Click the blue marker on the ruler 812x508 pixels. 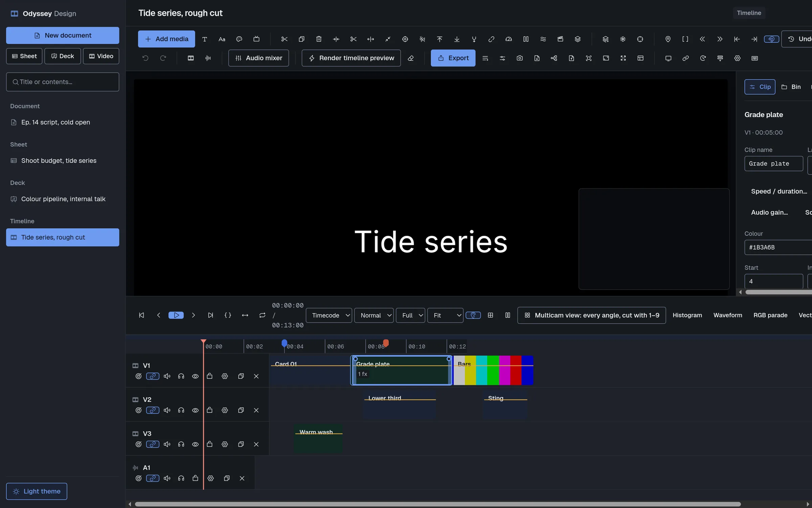tap(284, 343)
